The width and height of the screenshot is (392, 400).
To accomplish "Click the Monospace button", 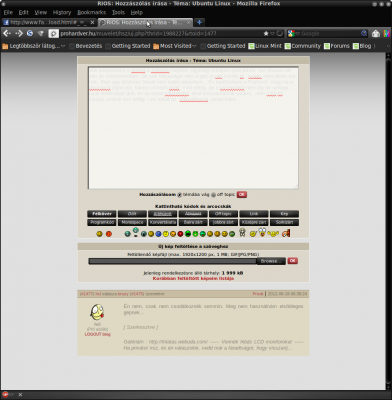I will pos(132,222).
